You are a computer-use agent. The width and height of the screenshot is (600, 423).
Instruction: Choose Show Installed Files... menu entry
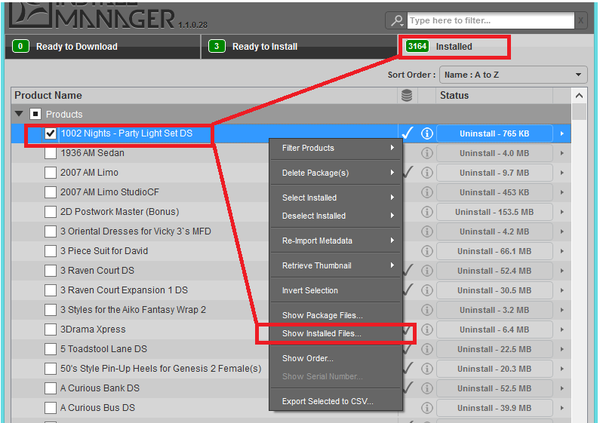click(336, 333)
